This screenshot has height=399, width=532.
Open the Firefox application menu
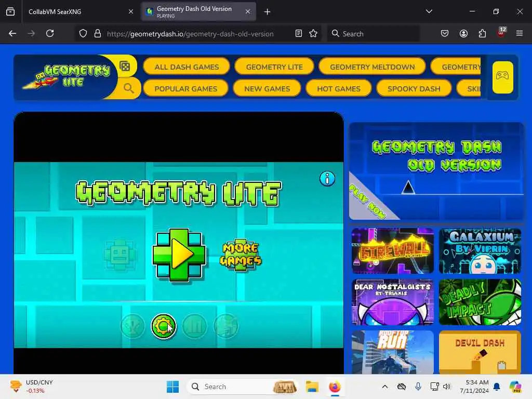coord(520,33)
